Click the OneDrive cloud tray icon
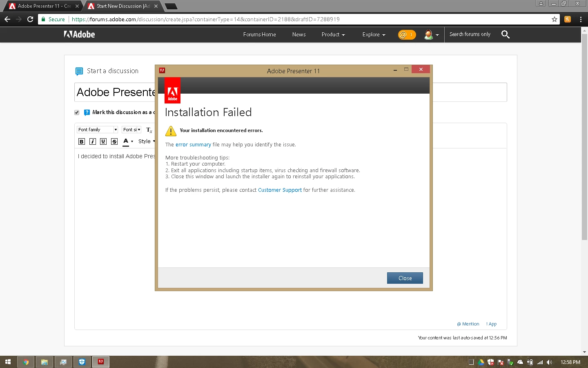 click(x=520, y=362)
